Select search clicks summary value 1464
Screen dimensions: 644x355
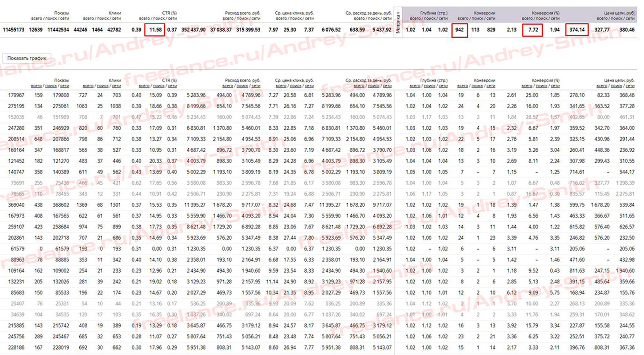98,30
